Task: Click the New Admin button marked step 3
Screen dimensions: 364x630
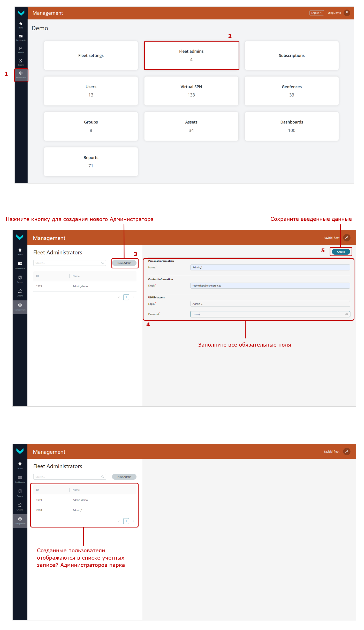Action: (x=124, y=263)
